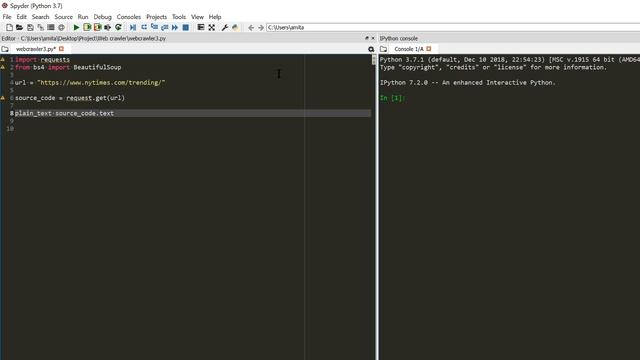This screenshot has width=640, height=360.
Task: Go forward with the right arrow
Action: (x=260, y=27)
